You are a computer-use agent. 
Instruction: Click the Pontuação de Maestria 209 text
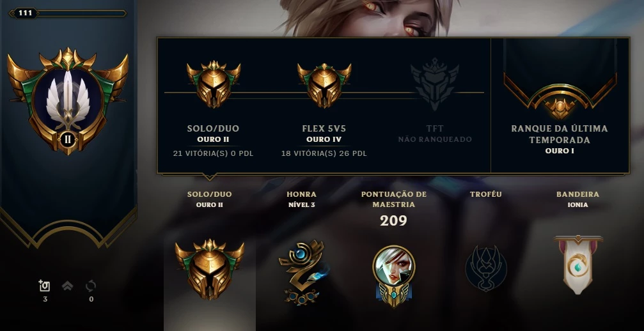coord(393,209)
